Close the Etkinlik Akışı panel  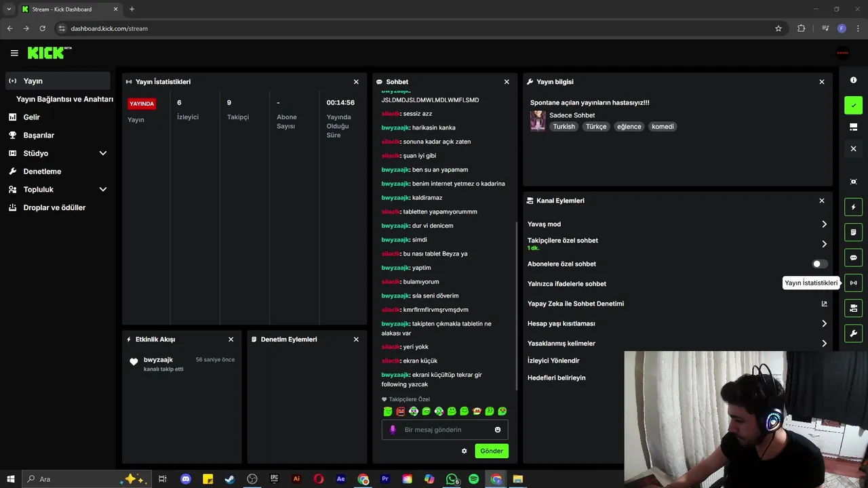[231, 339]
